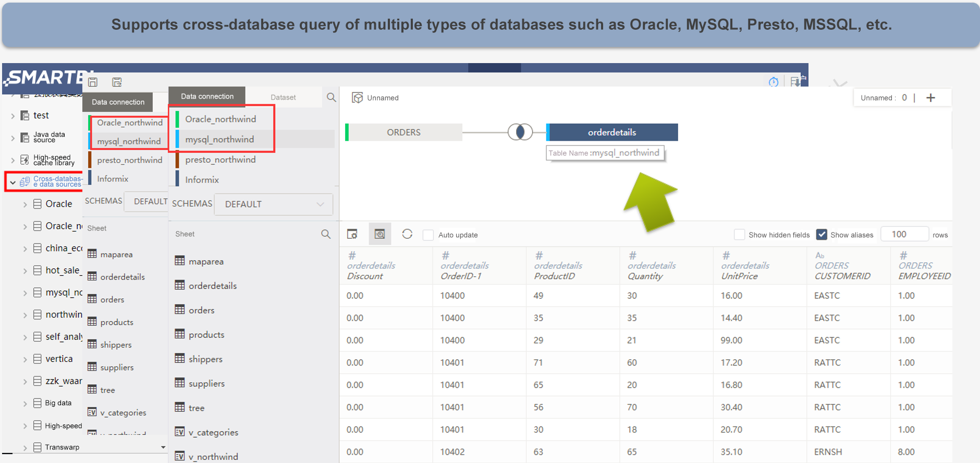
Task: Click the maparea table icon in the front Sheet list
Action: click(180, 261)
